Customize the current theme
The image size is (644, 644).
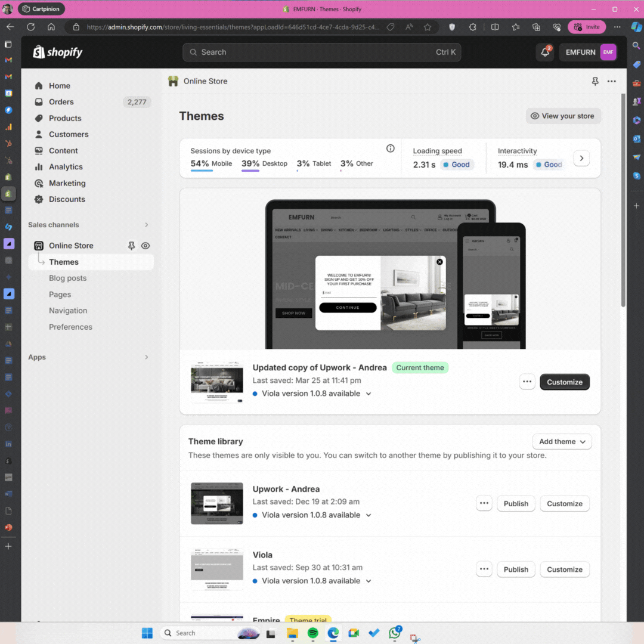click(x=564, y=382)
